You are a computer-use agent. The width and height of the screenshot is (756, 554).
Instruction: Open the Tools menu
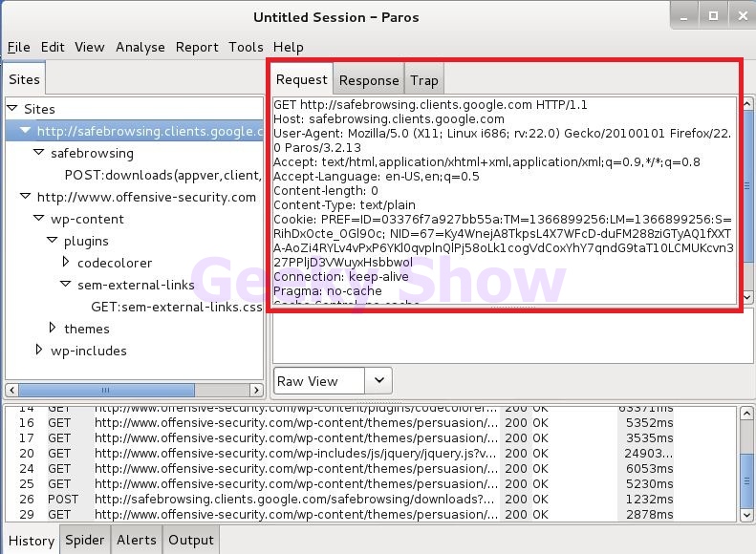[246, 47]
